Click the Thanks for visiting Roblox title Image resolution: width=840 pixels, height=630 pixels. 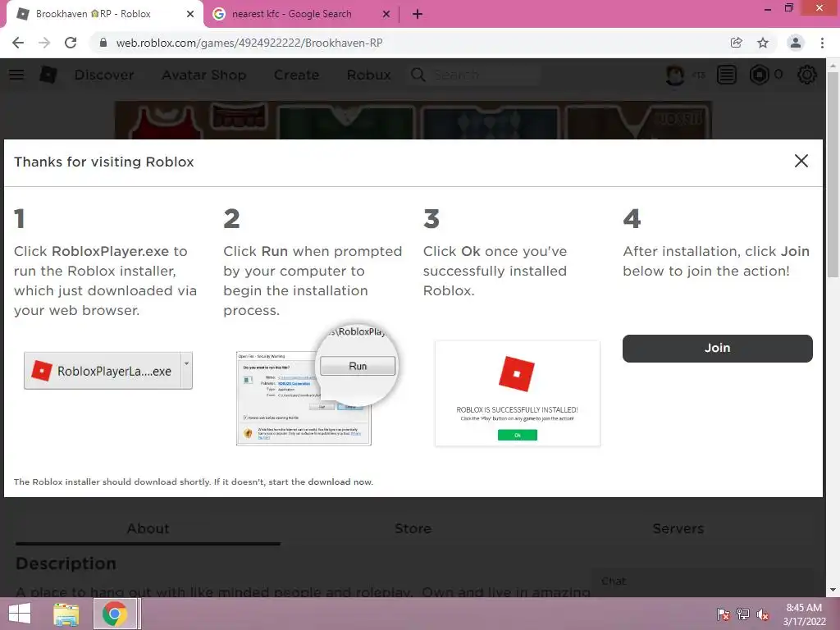104,162
